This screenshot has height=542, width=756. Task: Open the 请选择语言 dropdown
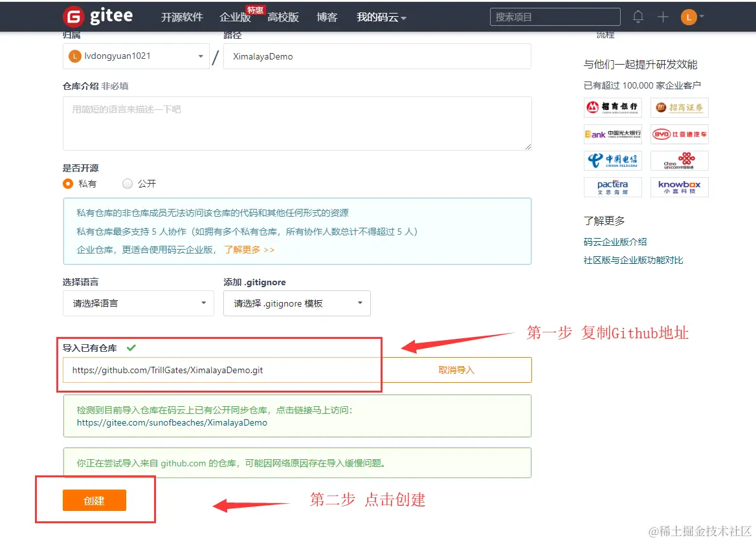pos(139,303)
